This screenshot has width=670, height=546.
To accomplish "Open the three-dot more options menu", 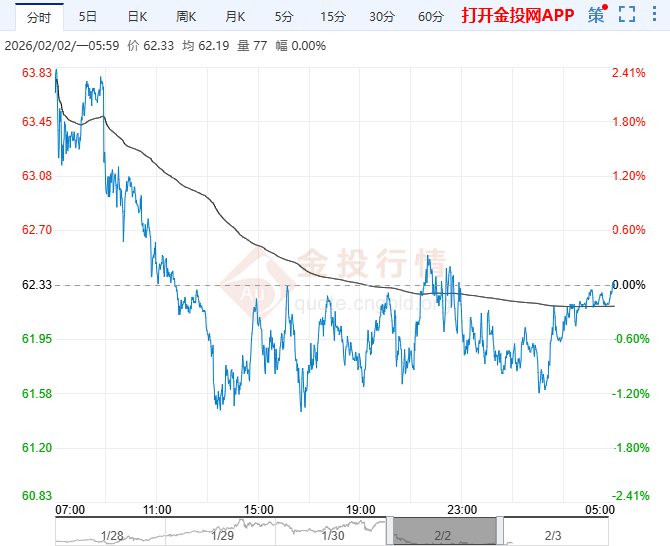I will coord(655,15).
